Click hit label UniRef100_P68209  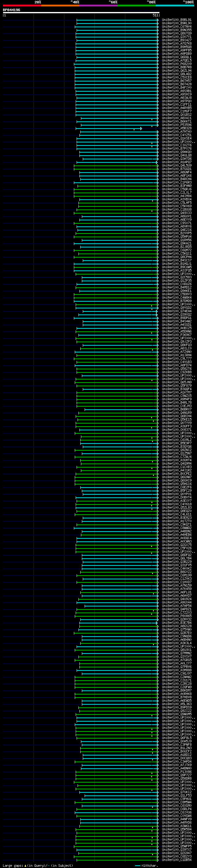176,64
